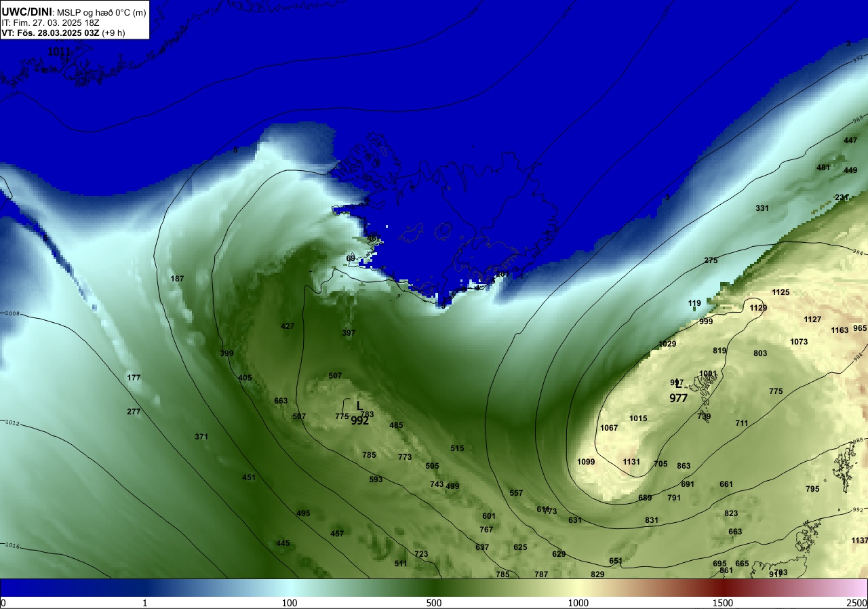Click the 277 height value

pos(134,412)
